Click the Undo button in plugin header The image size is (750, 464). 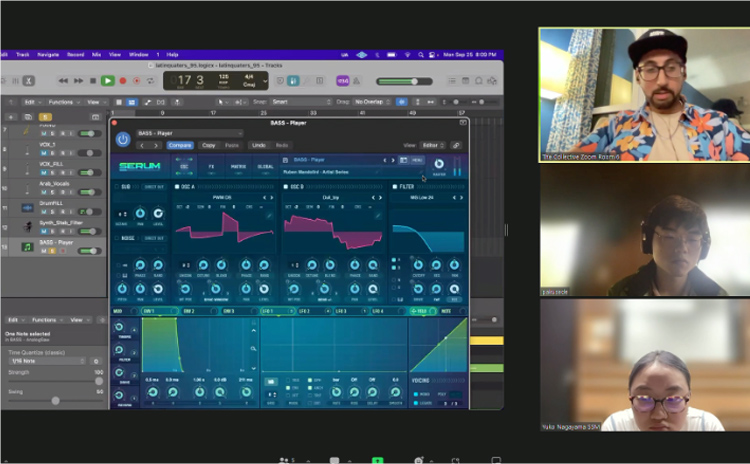[x=259, y=145]
